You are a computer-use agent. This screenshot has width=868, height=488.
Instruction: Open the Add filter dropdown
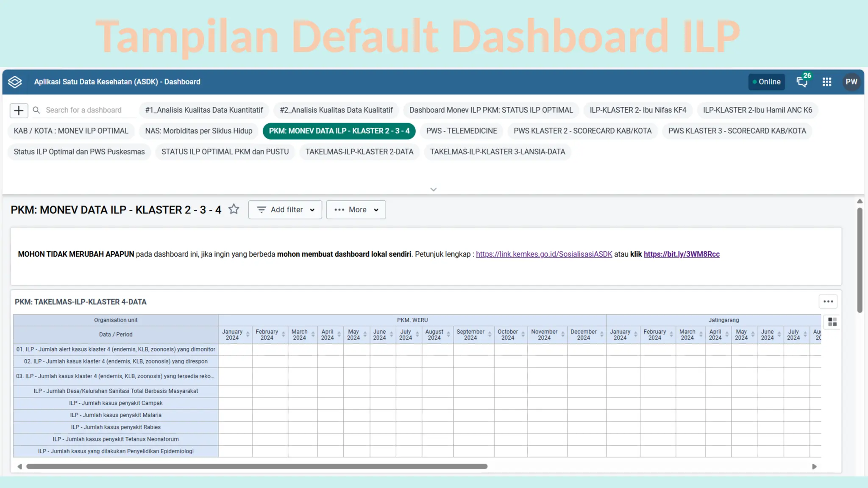[x=285, y=210]
